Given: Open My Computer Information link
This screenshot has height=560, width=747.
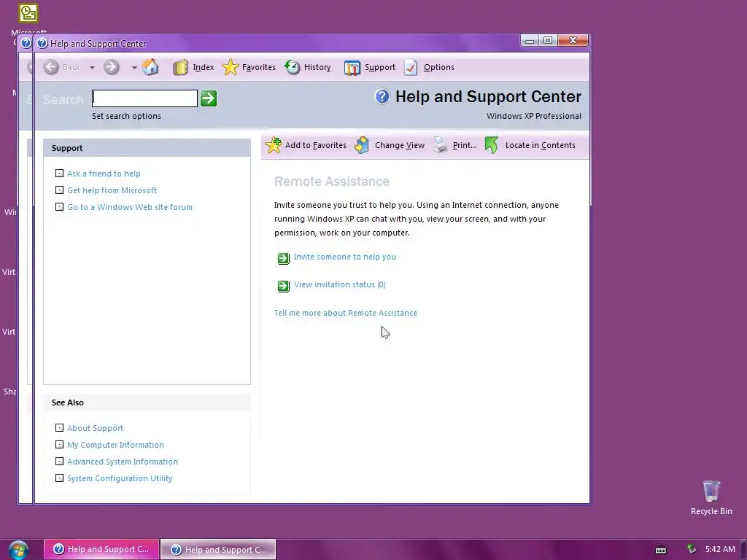Looking at the screenshot, I should (x=115, y=445).
